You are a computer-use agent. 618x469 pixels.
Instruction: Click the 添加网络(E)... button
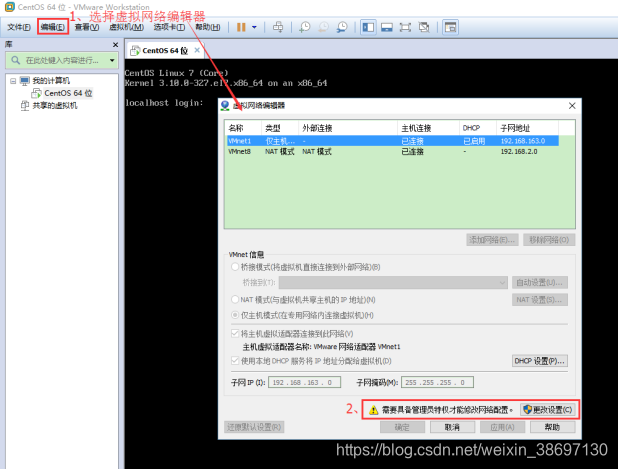pos(492,240)
